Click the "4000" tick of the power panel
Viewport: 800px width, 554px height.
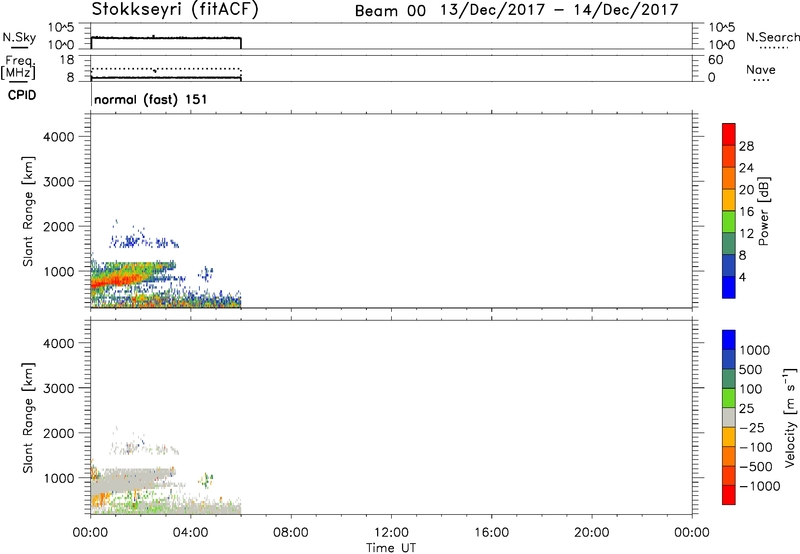coord(59,137)
